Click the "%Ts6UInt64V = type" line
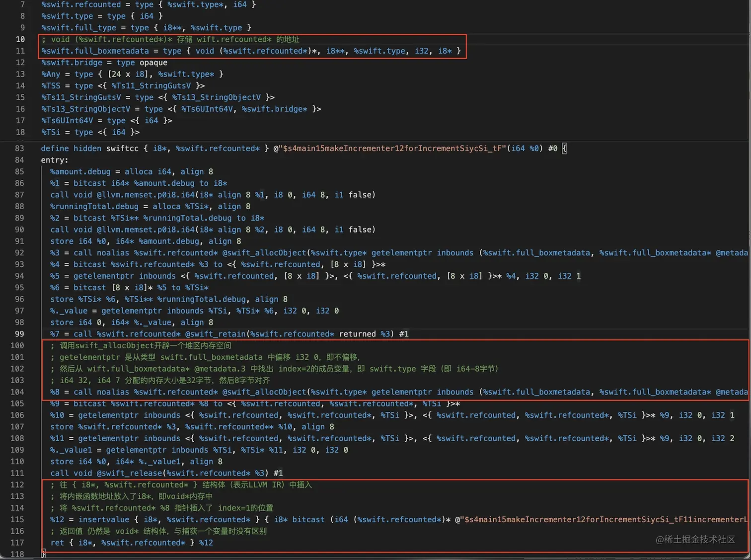 point(107,120)
